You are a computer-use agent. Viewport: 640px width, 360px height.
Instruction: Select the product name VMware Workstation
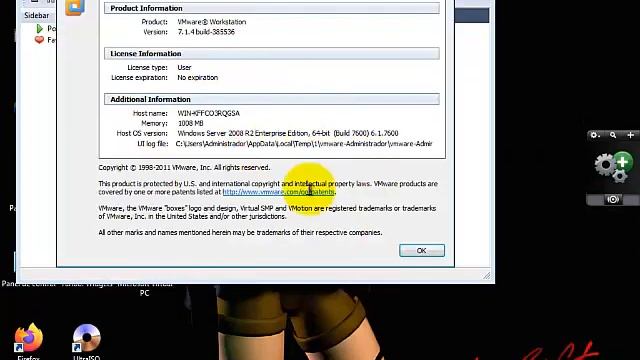coord(211,22)
